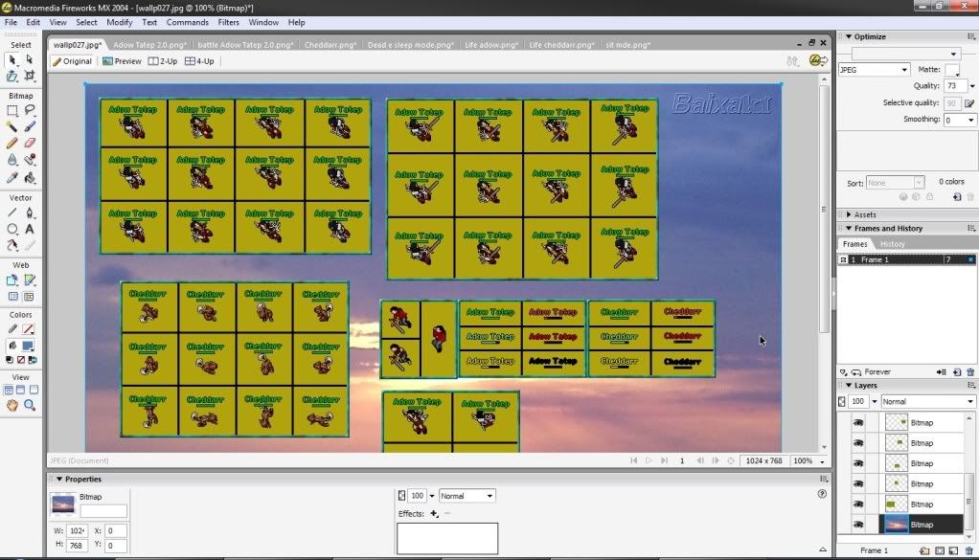The height and width of the screenshot is (560, 979).
Task: Open the Matte color swatch
Action: click(952, 70)
